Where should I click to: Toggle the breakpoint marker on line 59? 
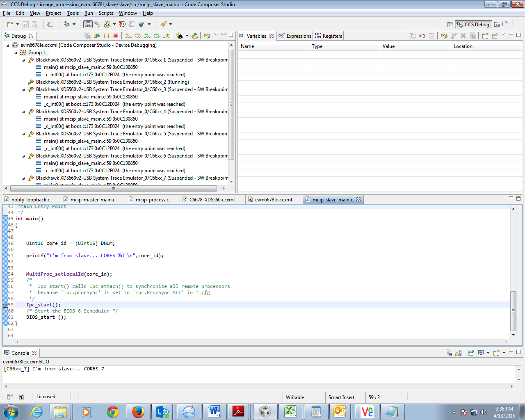click(x=5, y=305)
